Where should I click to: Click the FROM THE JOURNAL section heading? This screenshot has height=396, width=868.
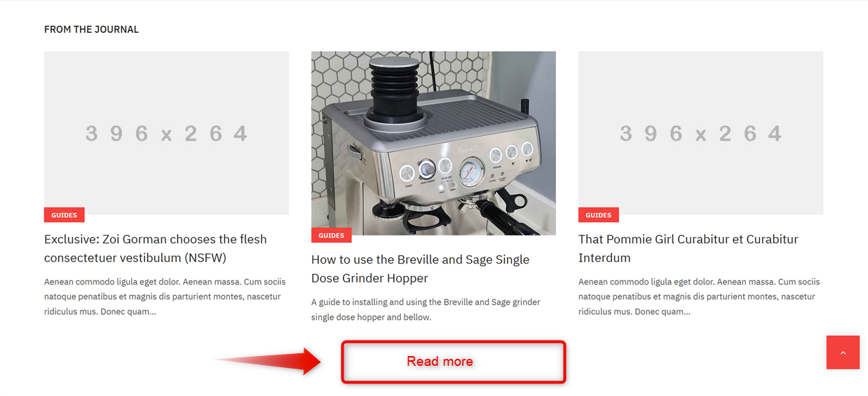click(x=91, y=29)
